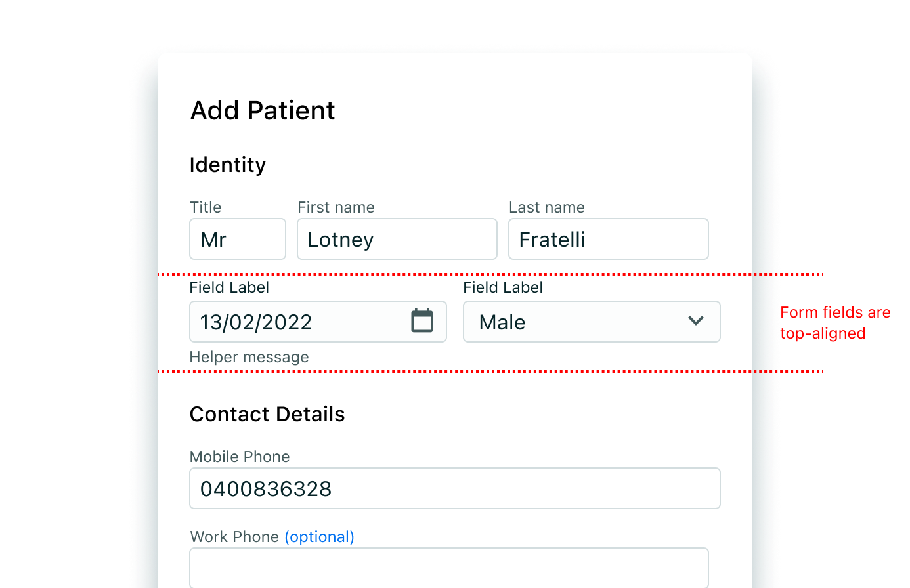Click the Mobile Phone label
The height and width of the screenshot is (588, 910).
pyautogui.click(x=240, y=457)
